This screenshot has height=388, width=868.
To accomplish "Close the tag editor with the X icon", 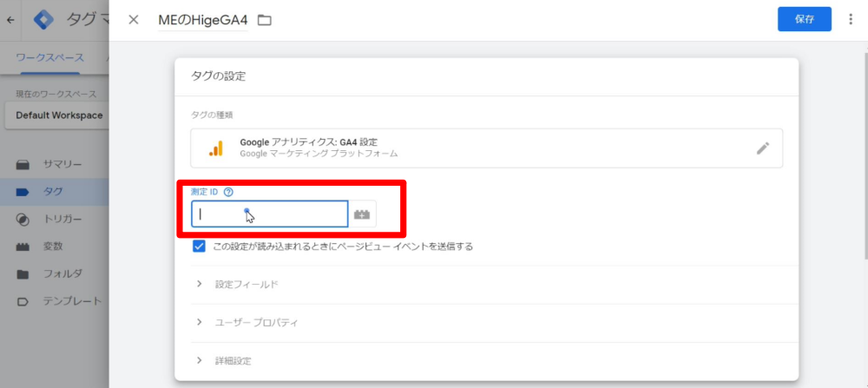I will [134, 20].
